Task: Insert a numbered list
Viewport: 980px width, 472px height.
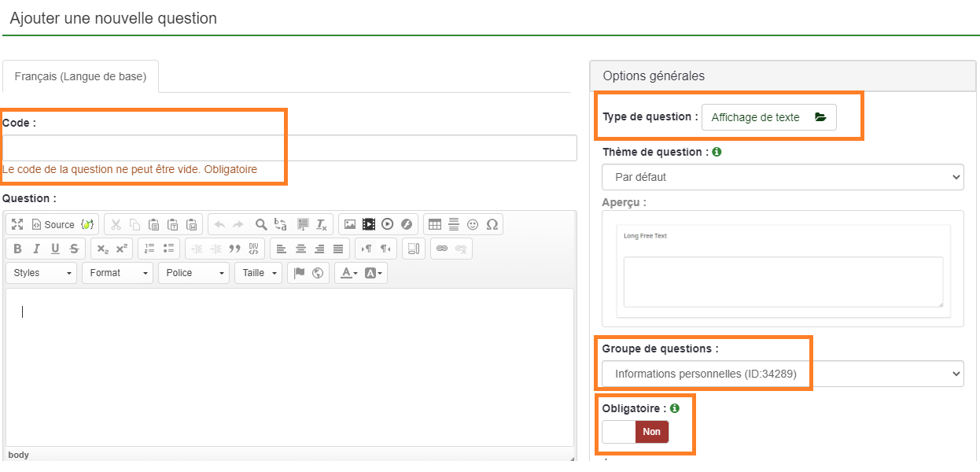Action: tap(149, 249)
